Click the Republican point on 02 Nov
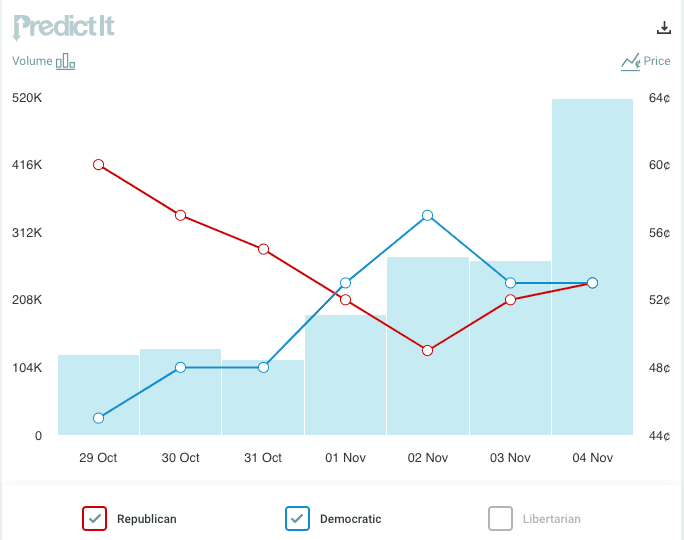Screen dimensions: 684x540 coord(428,350)
